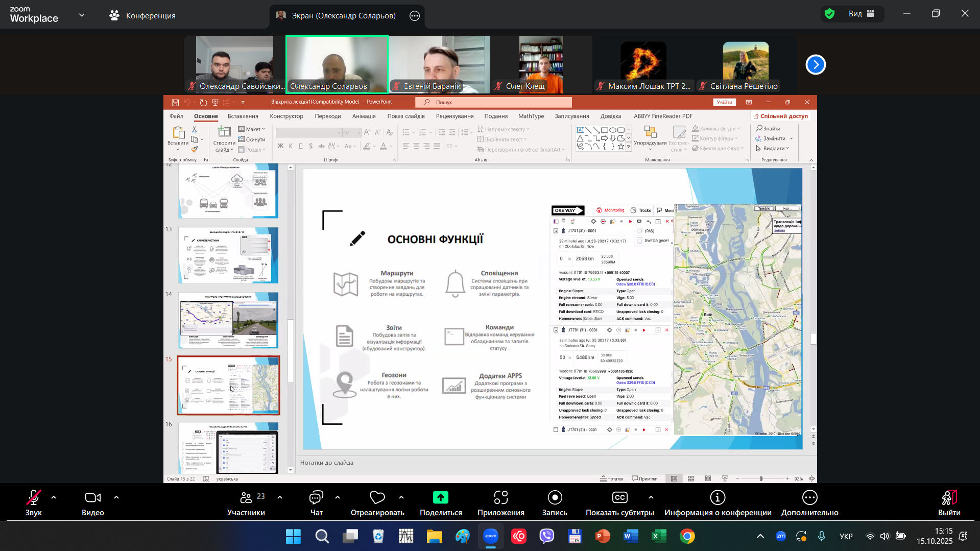This screenshot has width=980, height=551.
Task: Open the Zoom Chat panel
Action: (316, 498)
